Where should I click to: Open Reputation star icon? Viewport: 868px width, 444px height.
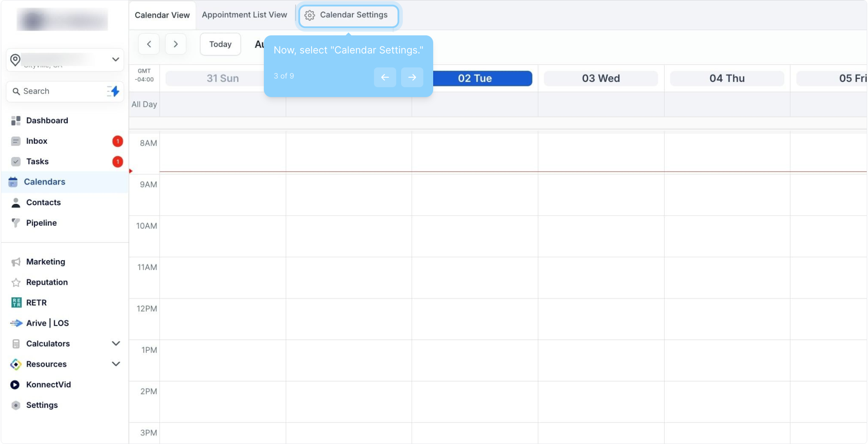[x=16, y=282]
